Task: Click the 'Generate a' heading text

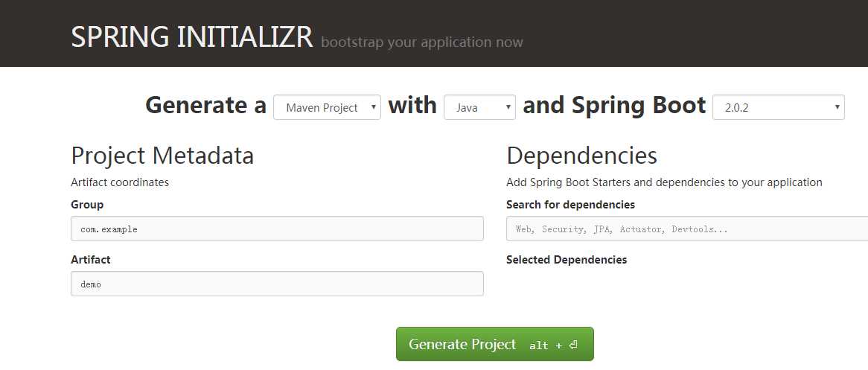Action: [x=205, y=106]
